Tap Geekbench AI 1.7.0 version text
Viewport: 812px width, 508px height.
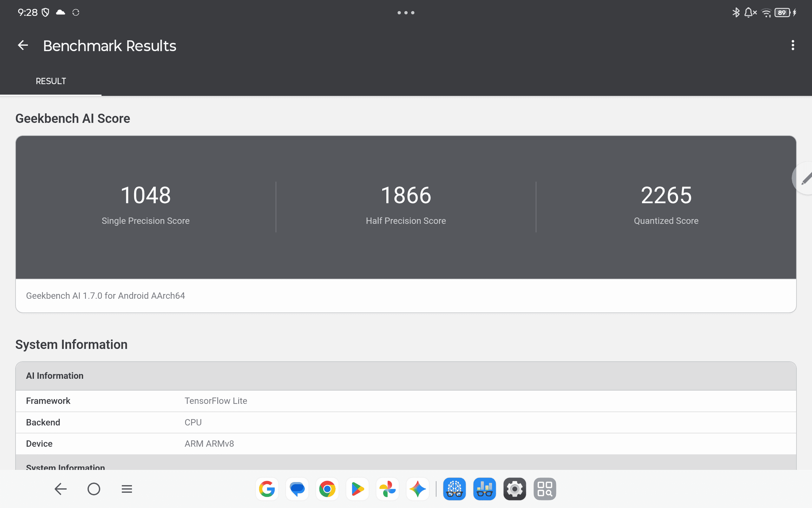(105, 296)
